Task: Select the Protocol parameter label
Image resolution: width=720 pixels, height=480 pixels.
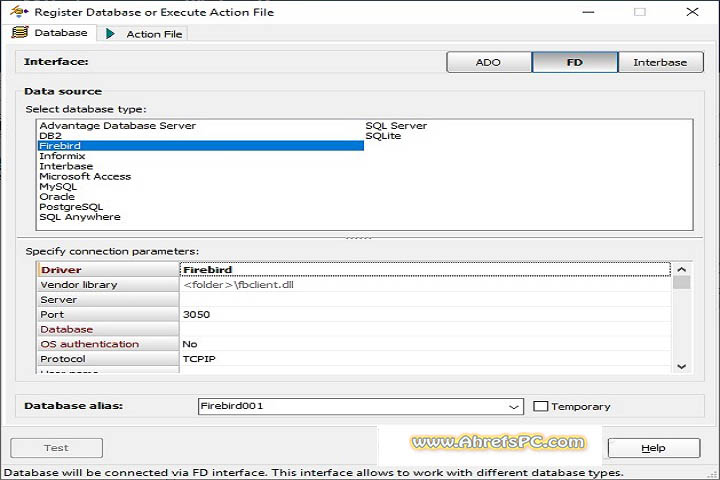Action: [108, 358]
